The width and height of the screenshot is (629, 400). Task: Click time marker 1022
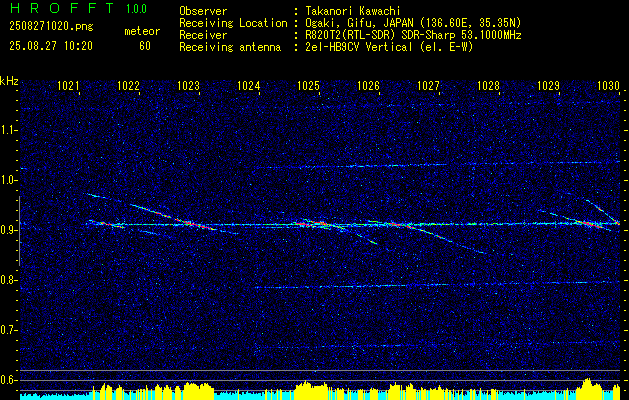pos(128,85)
